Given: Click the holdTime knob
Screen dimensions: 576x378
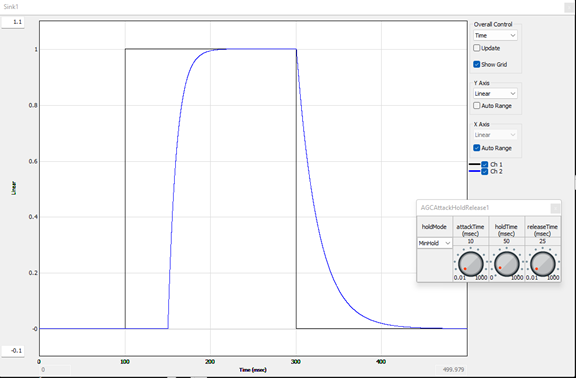Looking at the screenshot, I should (x=507, y=263).
